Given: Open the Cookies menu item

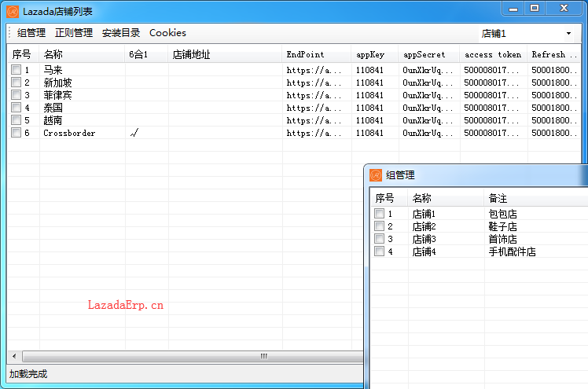Looking at the screenshot, I should [x=167, y=33].
